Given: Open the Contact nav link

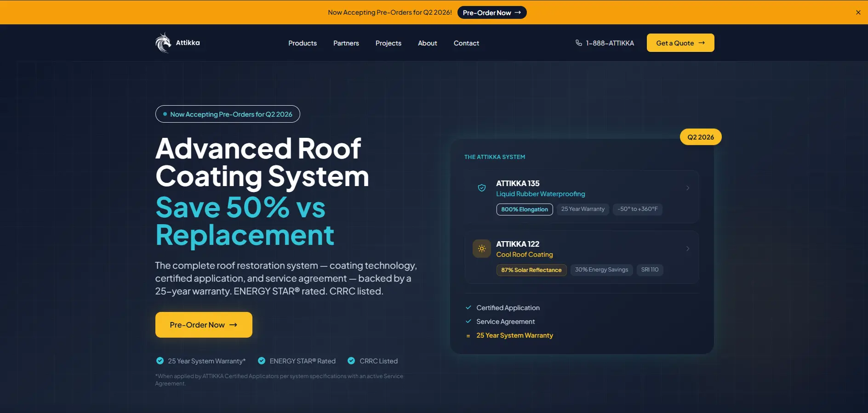Looking at the screenshot, I should pyautogui.click(x=466, y=43).
